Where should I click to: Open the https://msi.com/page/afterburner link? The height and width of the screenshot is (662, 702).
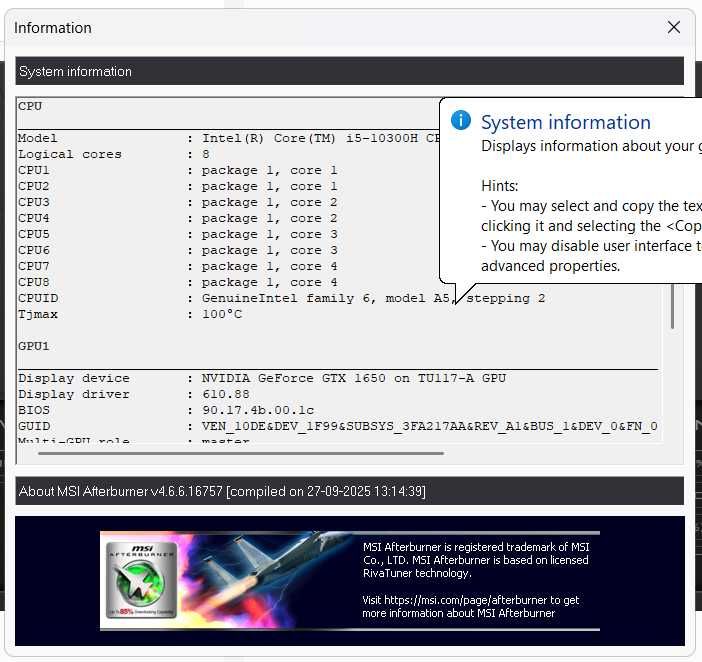click(x=466, y=600)
